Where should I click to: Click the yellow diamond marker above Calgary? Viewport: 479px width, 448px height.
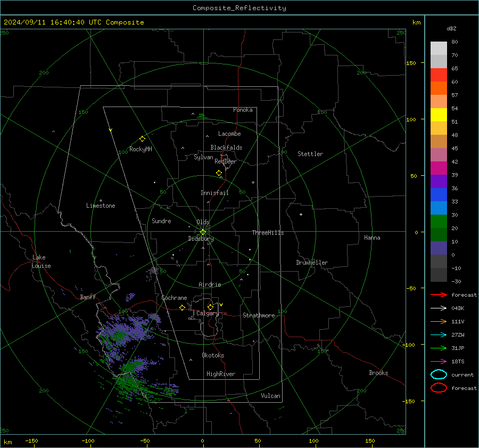click(x=210, y=307)
